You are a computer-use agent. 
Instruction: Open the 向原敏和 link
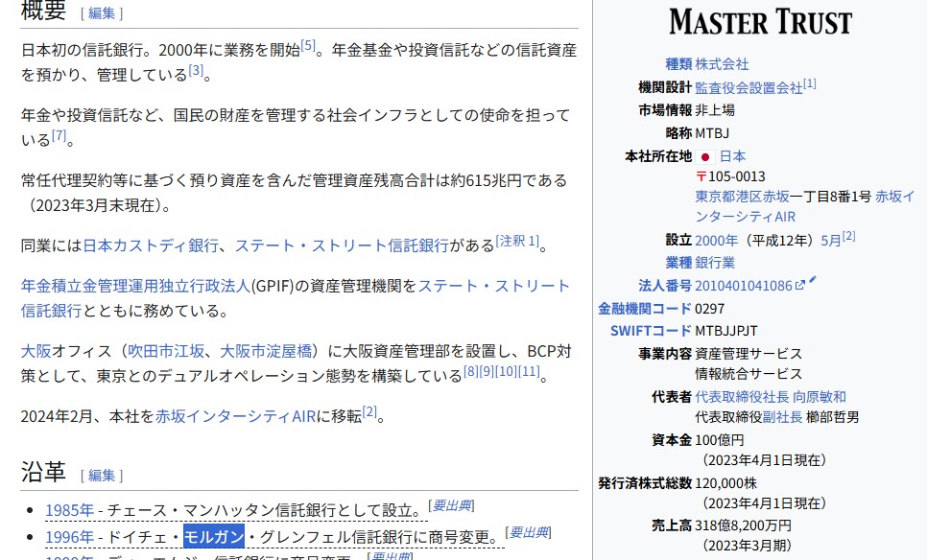coord(820,397)
